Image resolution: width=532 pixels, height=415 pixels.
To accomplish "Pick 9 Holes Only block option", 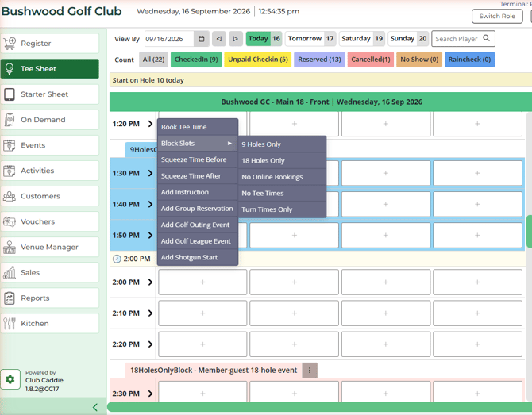I will click(282, 144).
